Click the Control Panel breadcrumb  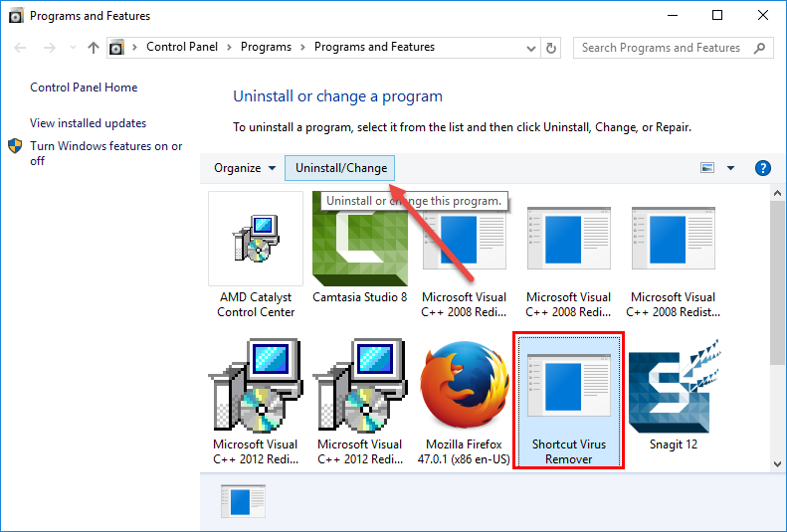click(182, 47)
